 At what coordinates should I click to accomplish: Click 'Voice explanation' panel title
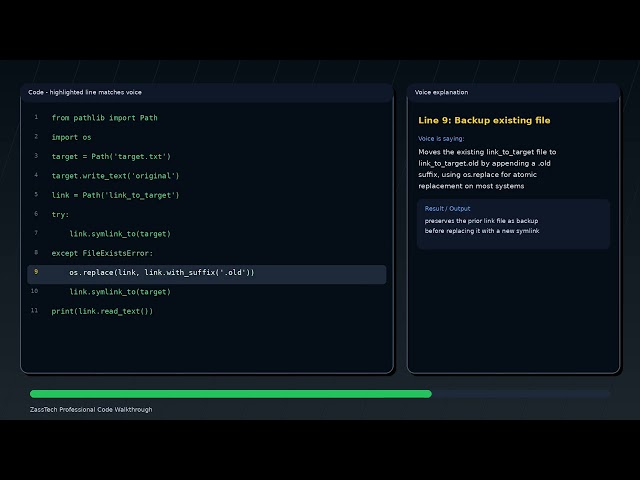tap(441, 92)
